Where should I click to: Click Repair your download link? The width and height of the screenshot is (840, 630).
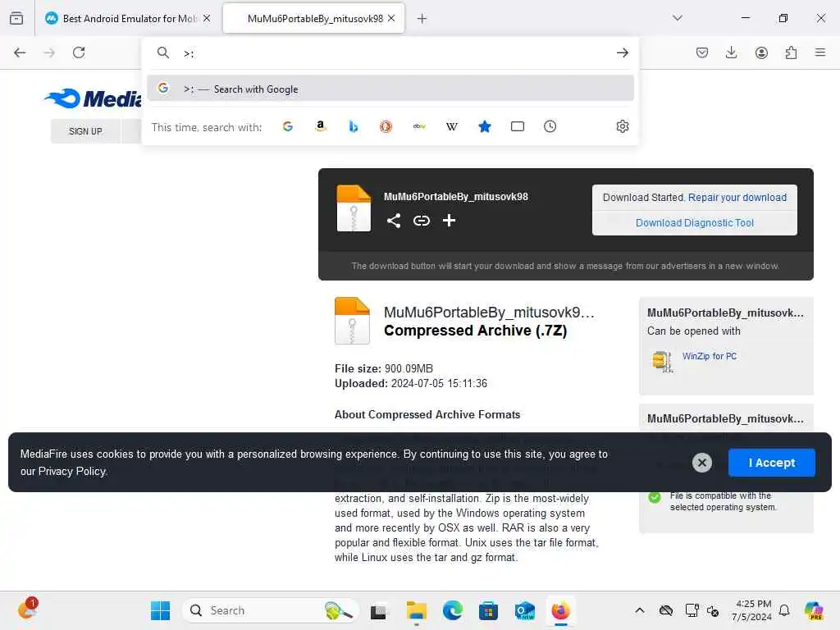pos(737,197)
